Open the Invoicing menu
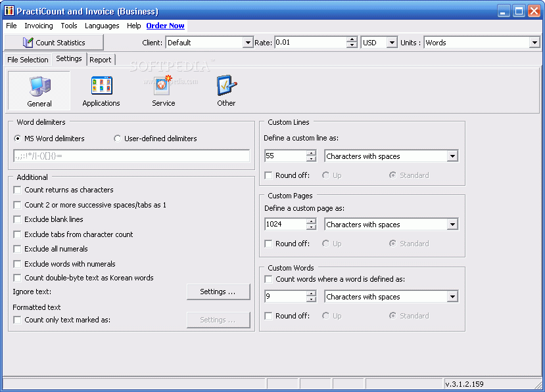Screen dimensions: 545x392 click(x=39, y=26)
